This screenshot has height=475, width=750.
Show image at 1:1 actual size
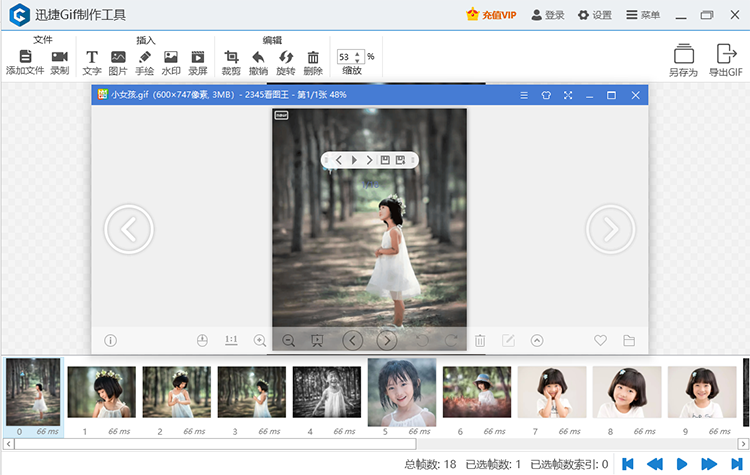click(231, 340)
